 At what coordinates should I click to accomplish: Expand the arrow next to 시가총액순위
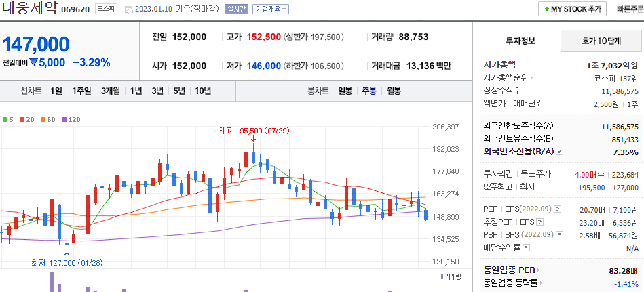[531, 77]
